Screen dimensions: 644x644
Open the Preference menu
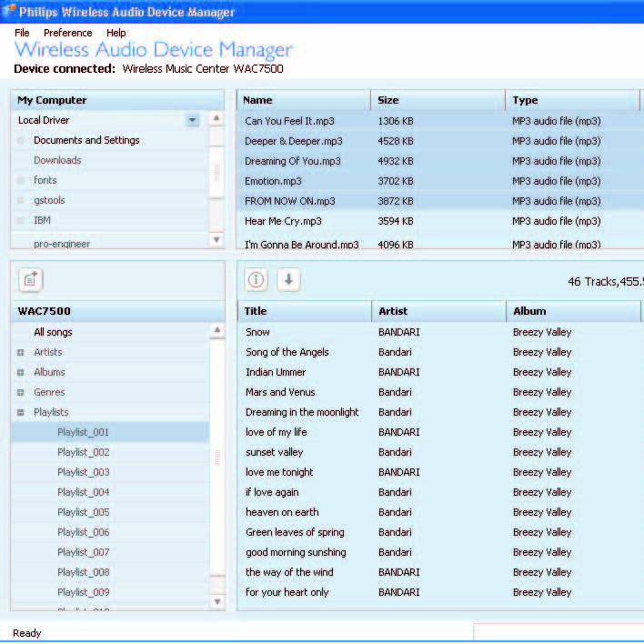pos(68,33)
